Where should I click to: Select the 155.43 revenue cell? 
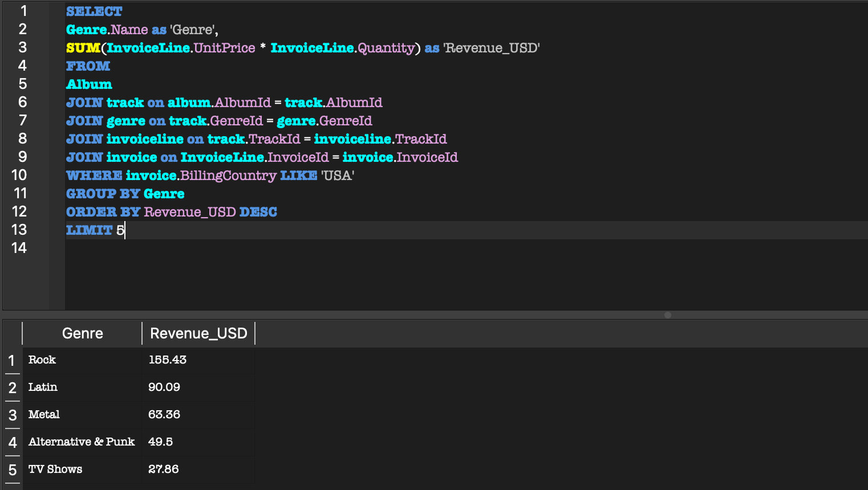coord(198,360)
